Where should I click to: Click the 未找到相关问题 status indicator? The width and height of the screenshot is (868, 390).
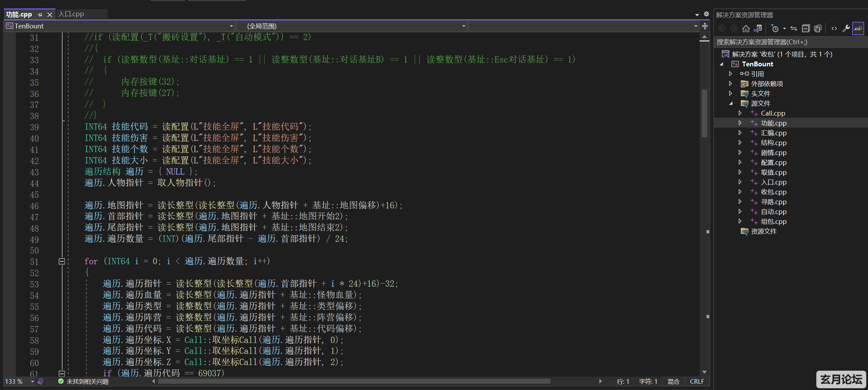(x=84, y=382)
